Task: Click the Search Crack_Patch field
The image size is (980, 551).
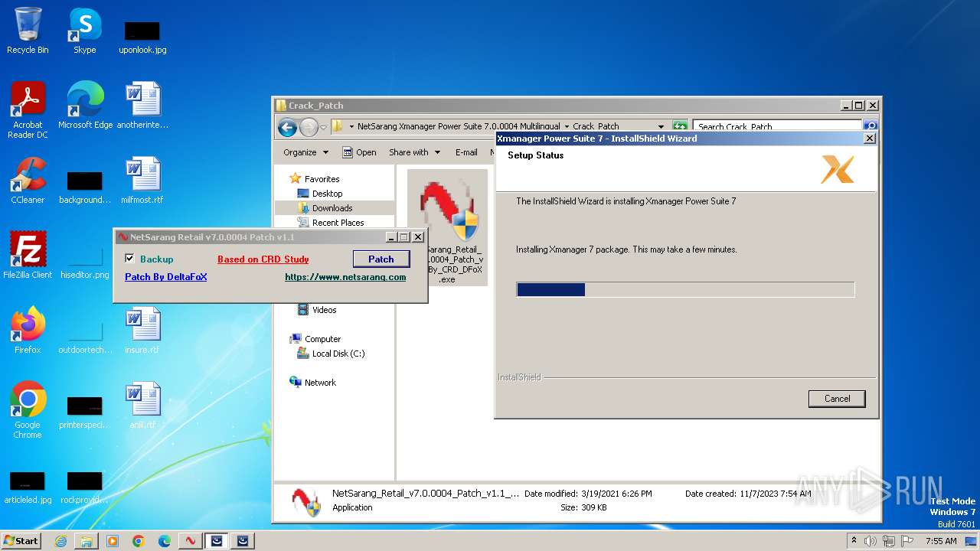Action: 777,126
